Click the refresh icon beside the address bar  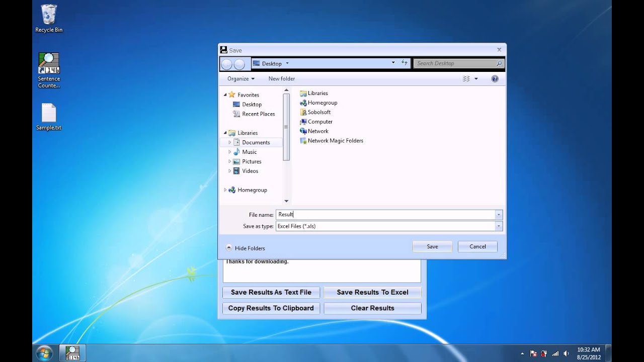click(x=405, y=63)
